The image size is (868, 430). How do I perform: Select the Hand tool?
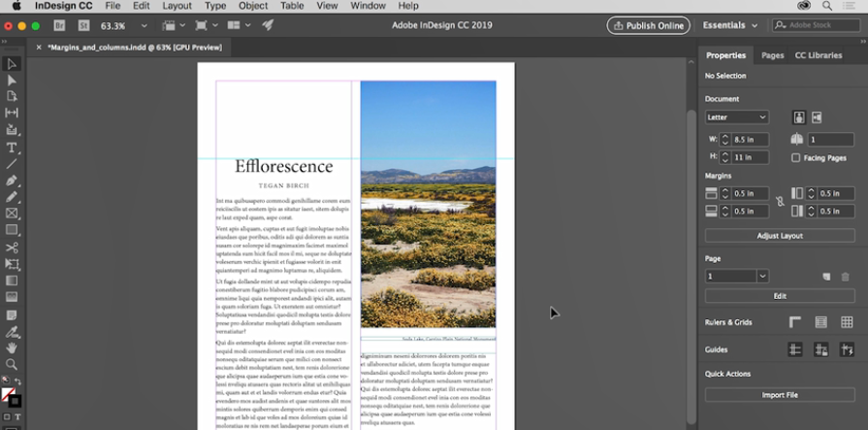[12, 347]
